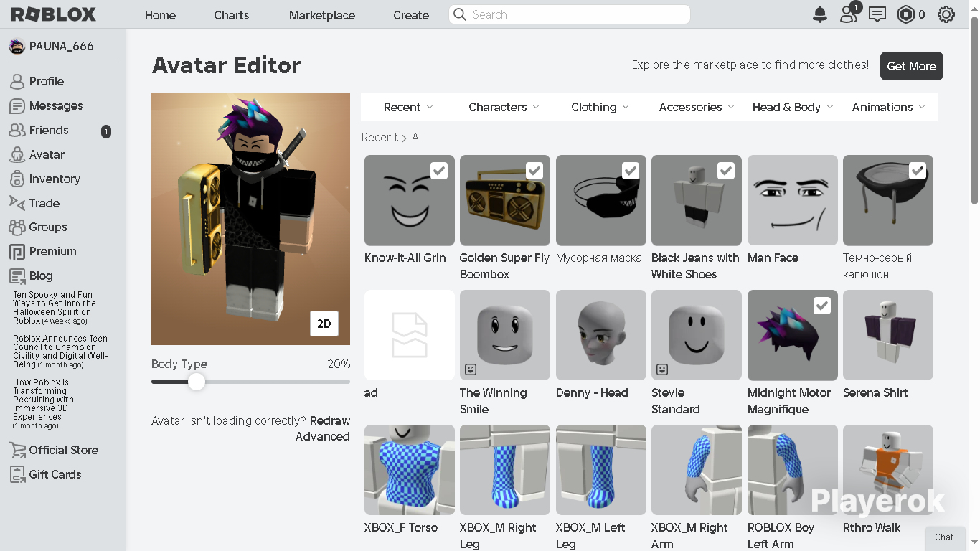Screen dimensions: 980x551
Task: Click emote icon on The Winning Smile
Action: 471,369
